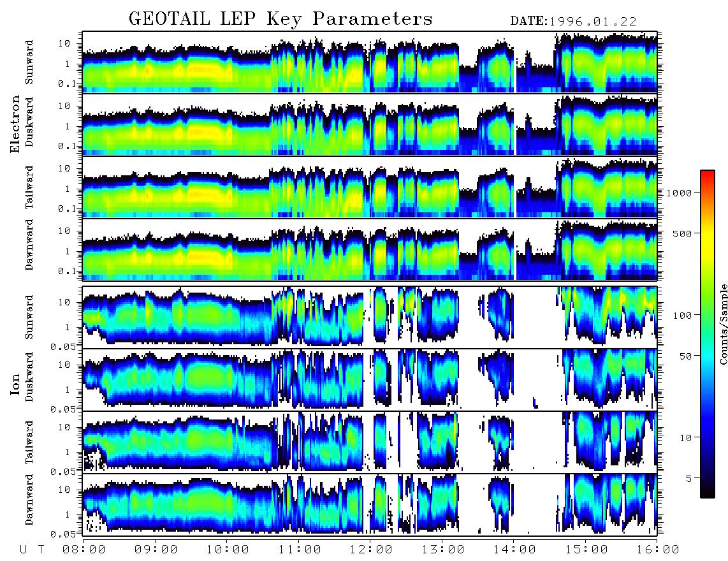Select the "09:00" time tick label
Viewport: 728px width, 561px height.
[156, 550]
